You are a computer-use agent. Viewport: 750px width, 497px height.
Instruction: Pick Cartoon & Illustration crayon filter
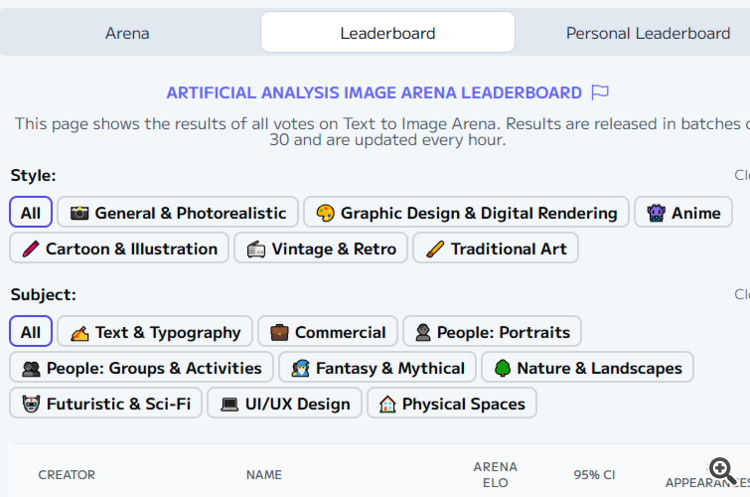tap(119, 249)
